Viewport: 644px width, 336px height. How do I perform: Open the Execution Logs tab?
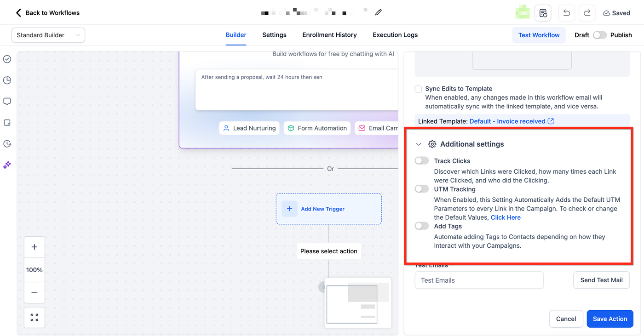click(x=395, y=35)
